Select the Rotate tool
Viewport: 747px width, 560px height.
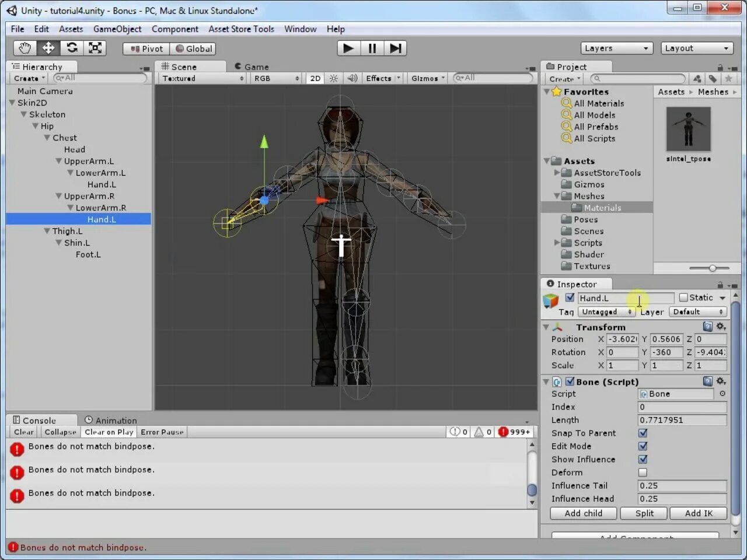[71, 48]
